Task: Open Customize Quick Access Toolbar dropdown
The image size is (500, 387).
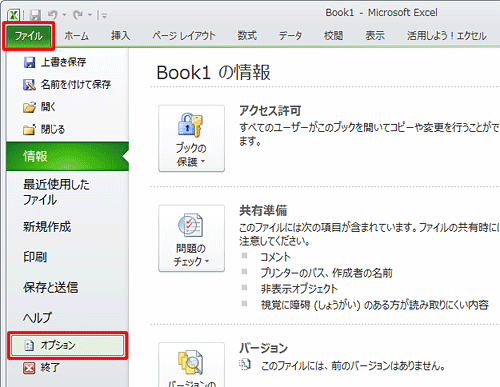Action: [x=104, y=15]
